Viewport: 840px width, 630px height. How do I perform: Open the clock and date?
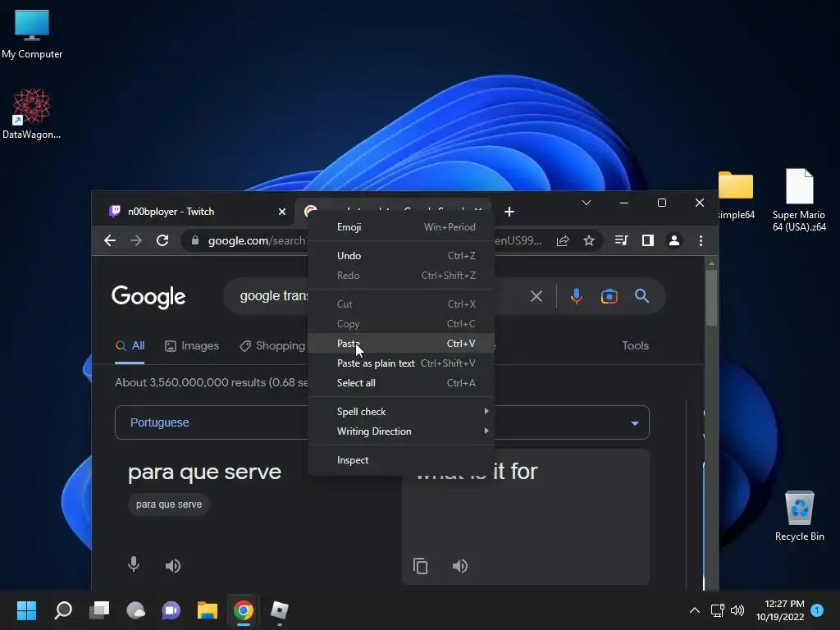click(780, 610)
